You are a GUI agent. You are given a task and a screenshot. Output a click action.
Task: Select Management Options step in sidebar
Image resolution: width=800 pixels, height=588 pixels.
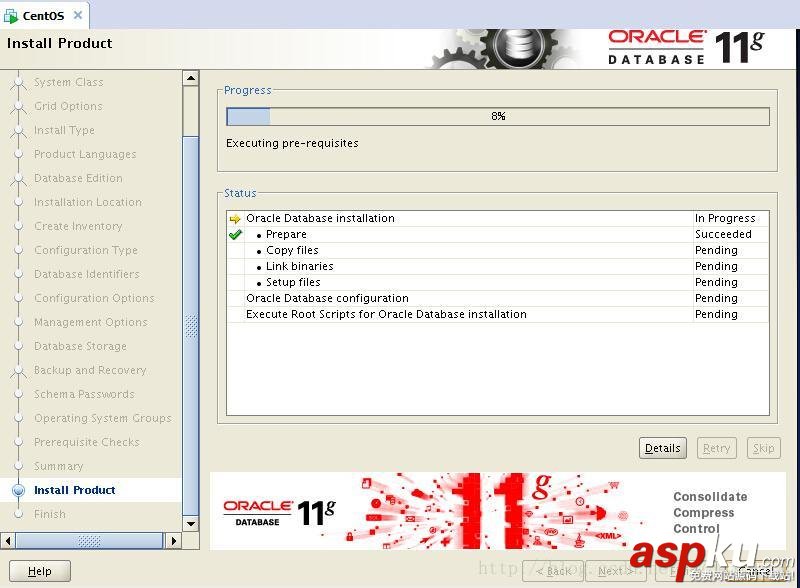click(91, 322)
